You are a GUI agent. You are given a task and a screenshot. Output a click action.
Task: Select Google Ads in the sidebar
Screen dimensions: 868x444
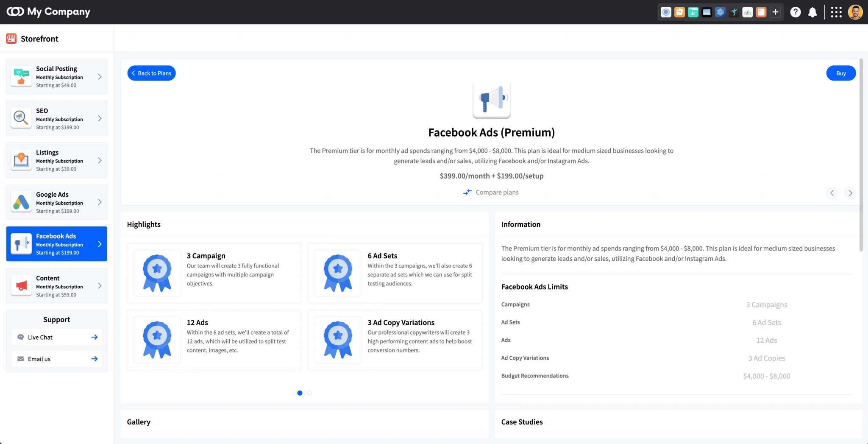point(57,202)
